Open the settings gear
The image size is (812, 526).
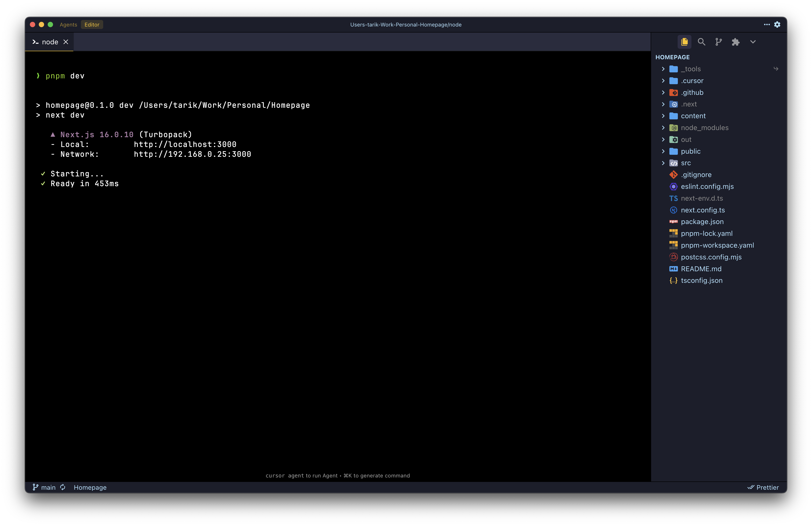[x=777, y=24]
